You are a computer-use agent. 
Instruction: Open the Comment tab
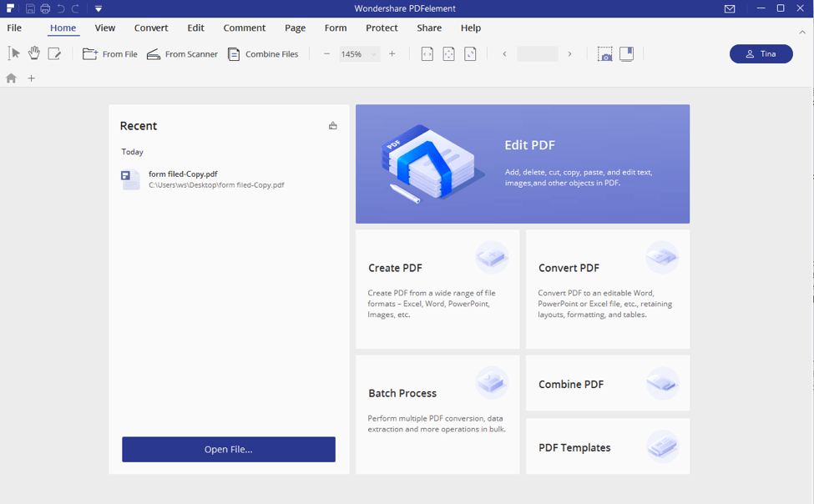245,28
